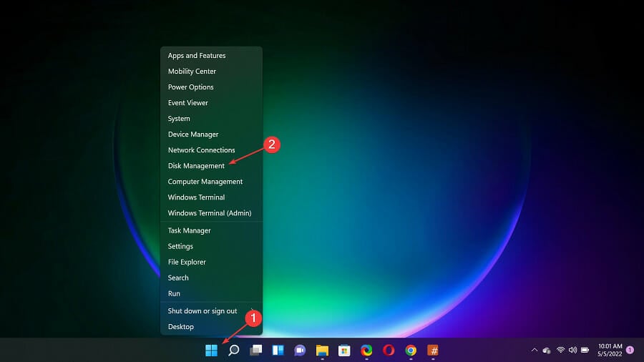Launch Opera browser from taskbar

389,350
